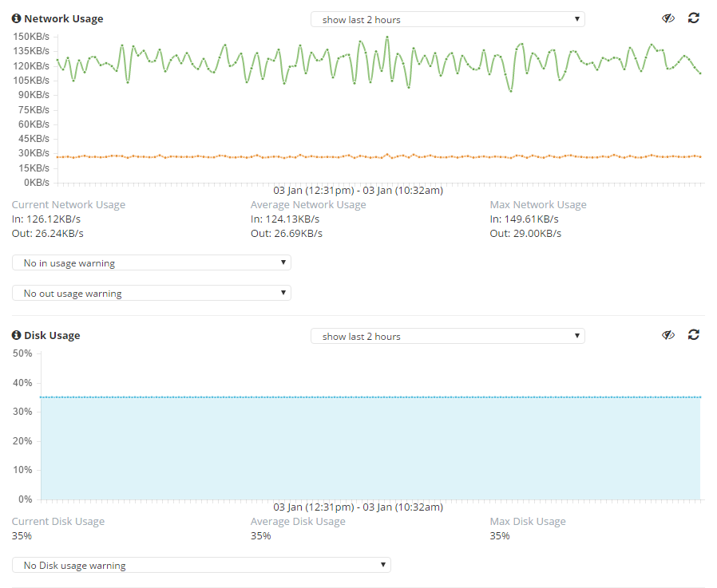Refresh the Network Usage graph
The image size is (717, 588).
pyautogui.click(x=694, y=18)
